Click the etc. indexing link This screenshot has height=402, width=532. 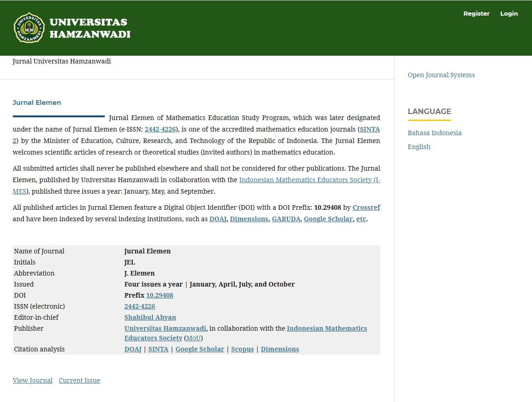coord(361,219)
